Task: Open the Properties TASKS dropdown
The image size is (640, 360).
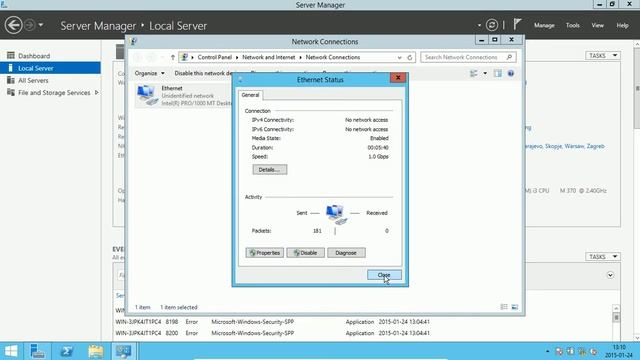Action: [603, 56]
